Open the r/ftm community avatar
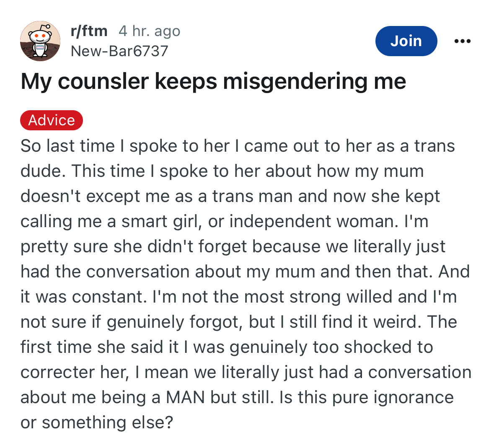The image size is (494, 448). 40,41
